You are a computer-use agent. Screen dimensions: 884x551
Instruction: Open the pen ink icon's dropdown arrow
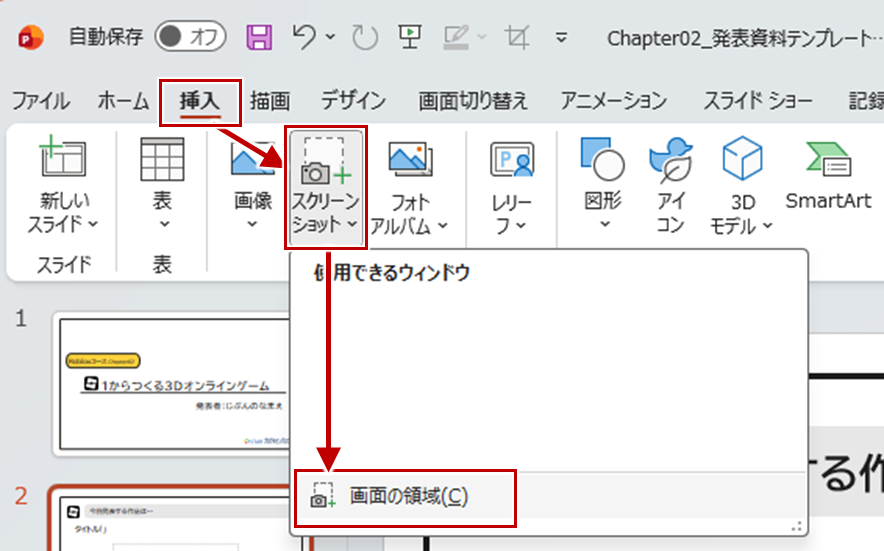point(482,37)
